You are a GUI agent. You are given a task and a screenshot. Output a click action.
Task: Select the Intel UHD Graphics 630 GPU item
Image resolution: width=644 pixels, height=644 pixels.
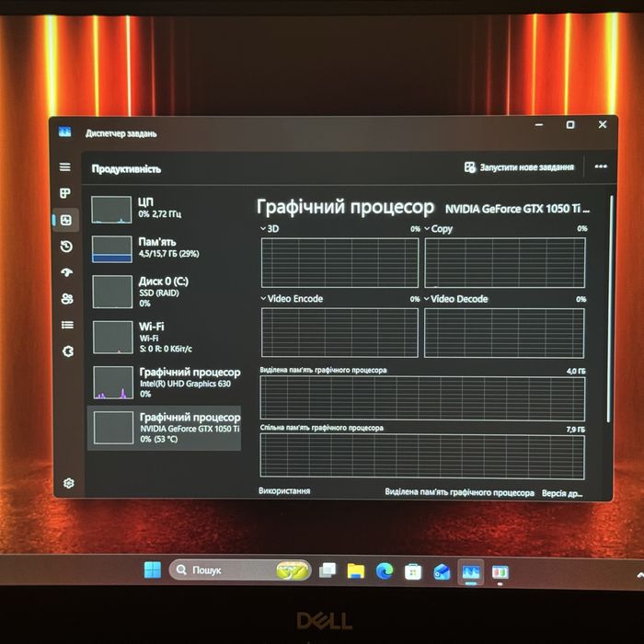point(165,383)
